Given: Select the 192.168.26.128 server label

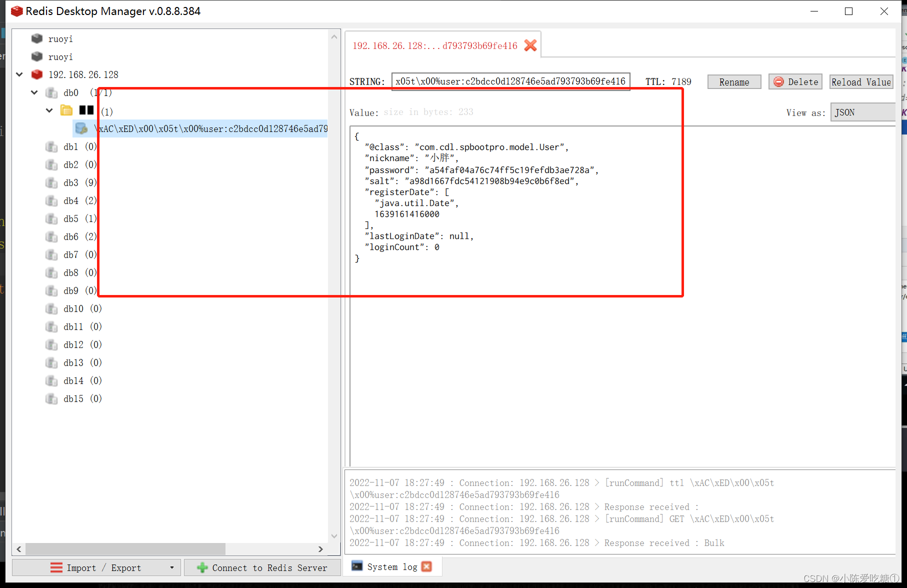Looking at the screenshot, I should click(83, 74).
